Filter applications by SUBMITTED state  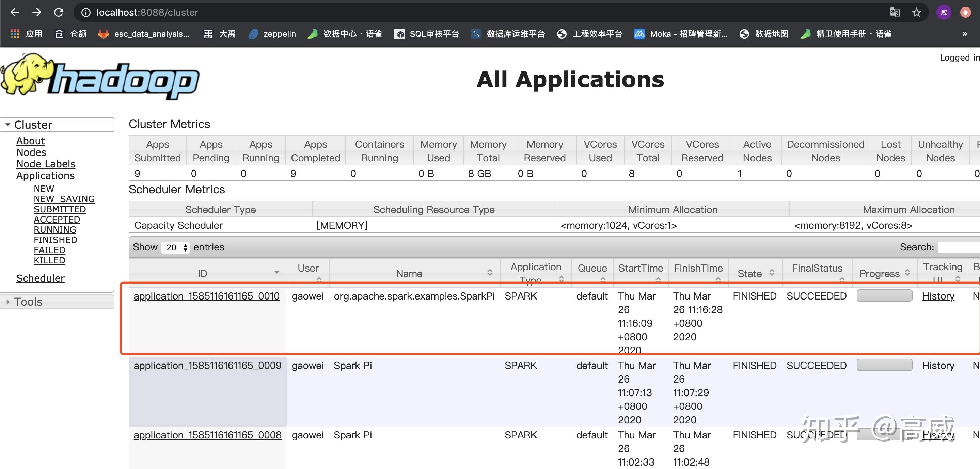60,209
